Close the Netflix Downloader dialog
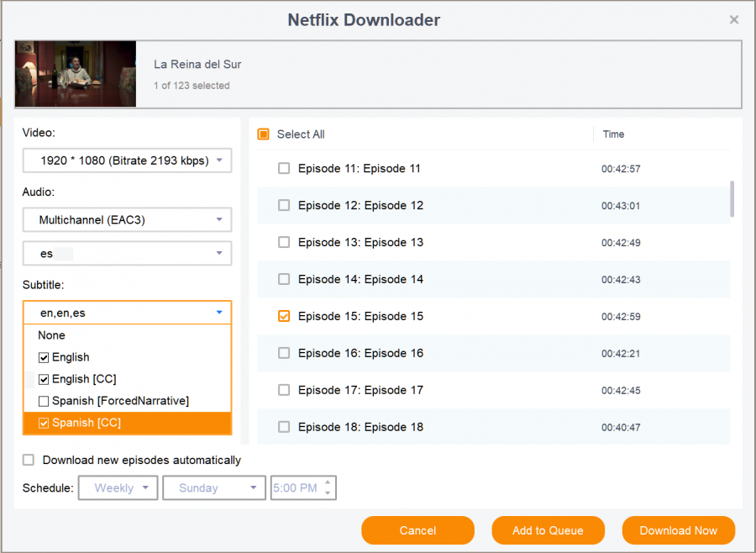This screenshot has height=553, width=756. 734,20
